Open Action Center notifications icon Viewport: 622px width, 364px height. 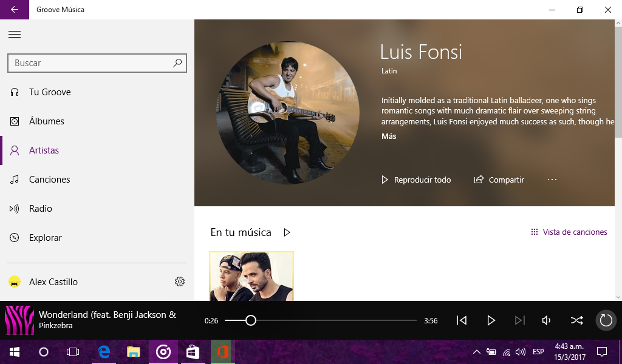click(602, 352)
